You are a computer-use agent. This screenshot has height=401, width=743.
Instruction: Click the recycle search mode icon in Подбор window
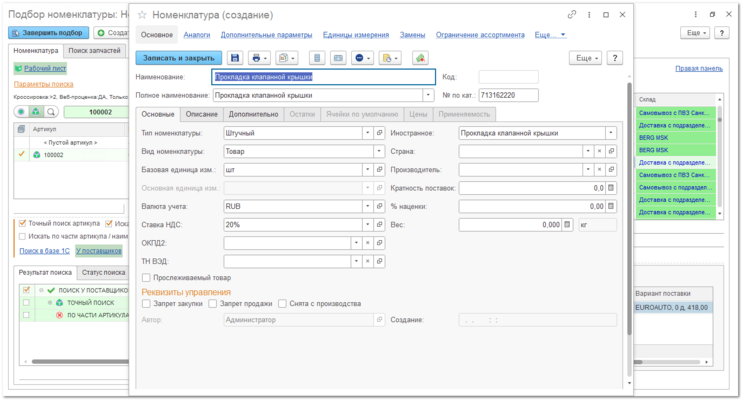tap(36, 112)
